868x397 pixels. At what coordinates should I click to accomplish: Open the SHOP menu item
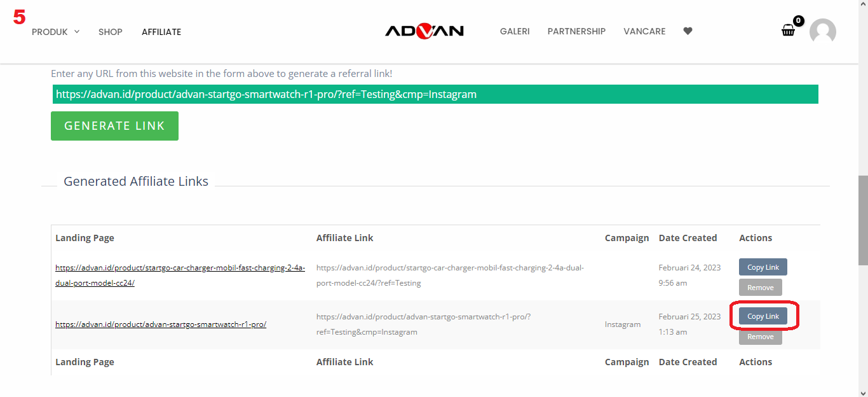pyautogui.click(x=111, y=32)
